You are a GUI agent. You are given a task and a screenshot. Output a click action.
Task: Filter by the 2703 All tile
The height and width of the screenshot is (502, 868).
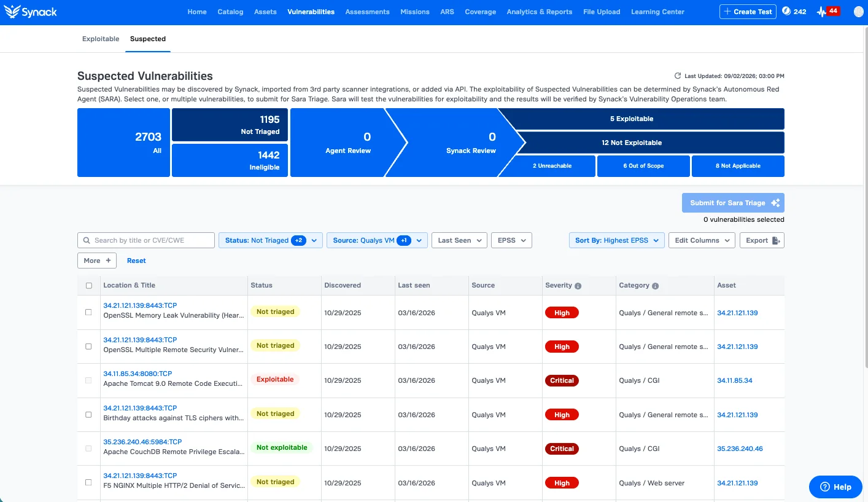pos(123,143)
